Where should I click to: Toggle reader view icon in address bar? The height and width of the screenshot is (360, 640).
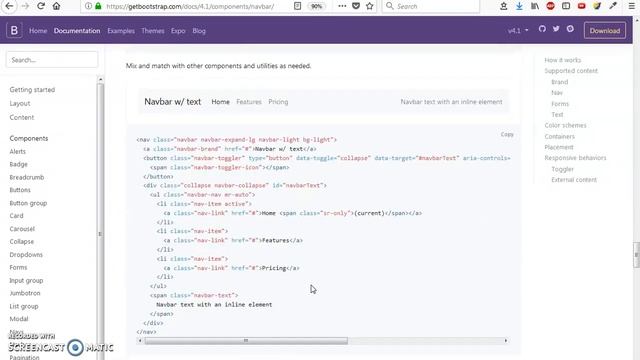click(x=298, y=6)
